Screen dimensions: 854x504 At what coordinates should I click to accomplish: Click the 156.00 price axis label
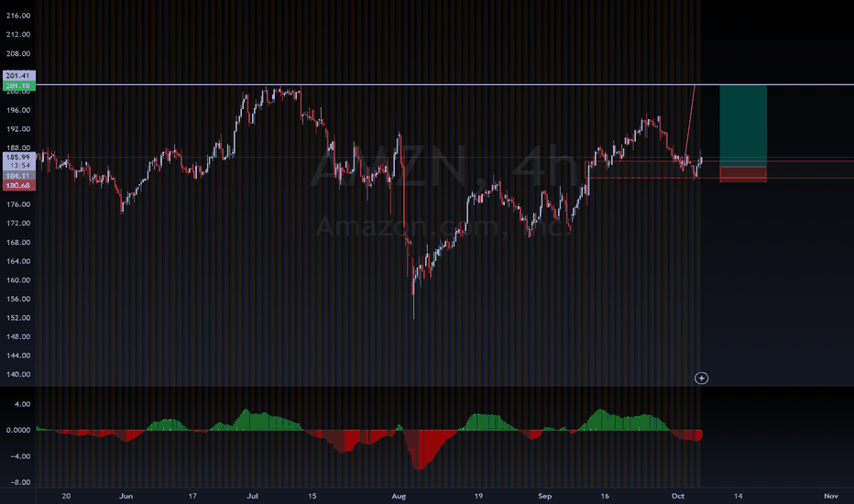click(x=18, y=299)
